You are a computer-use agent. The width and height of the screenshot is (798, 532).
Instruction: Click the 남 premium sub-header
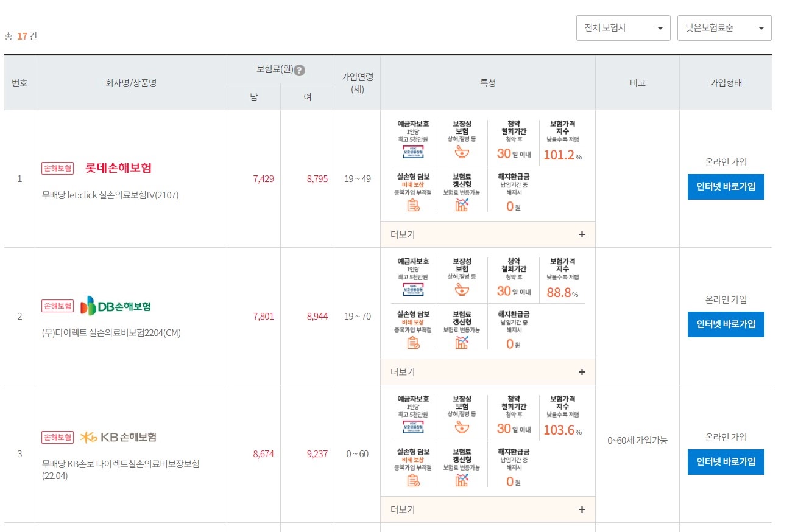tap(253, 97)
